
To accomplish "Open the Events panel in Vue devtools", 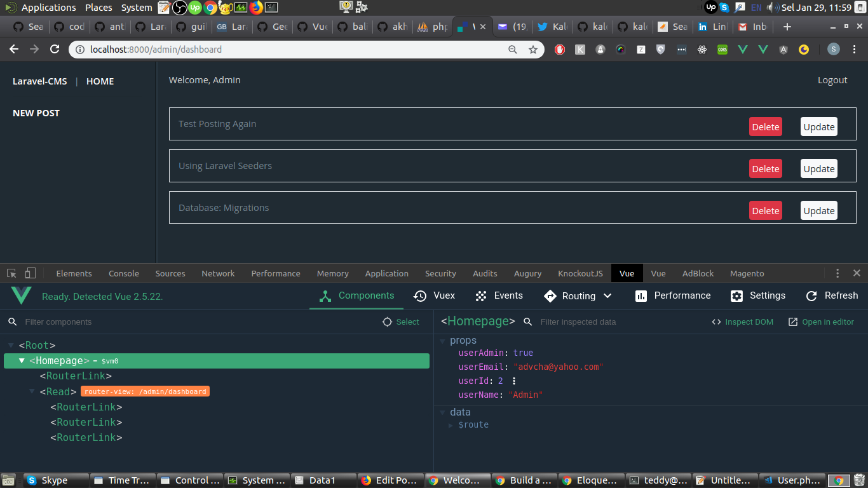I will click(499, 296).
